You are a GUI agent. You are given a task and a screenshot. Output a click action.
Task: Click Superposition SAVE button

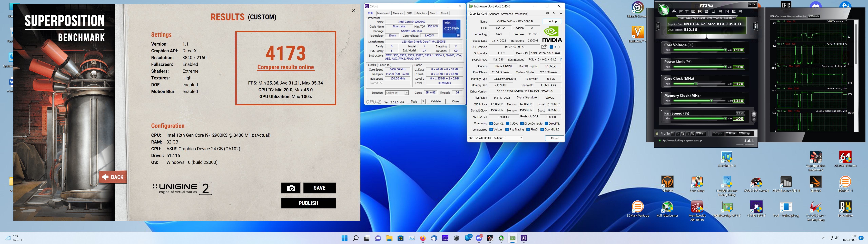319,188
